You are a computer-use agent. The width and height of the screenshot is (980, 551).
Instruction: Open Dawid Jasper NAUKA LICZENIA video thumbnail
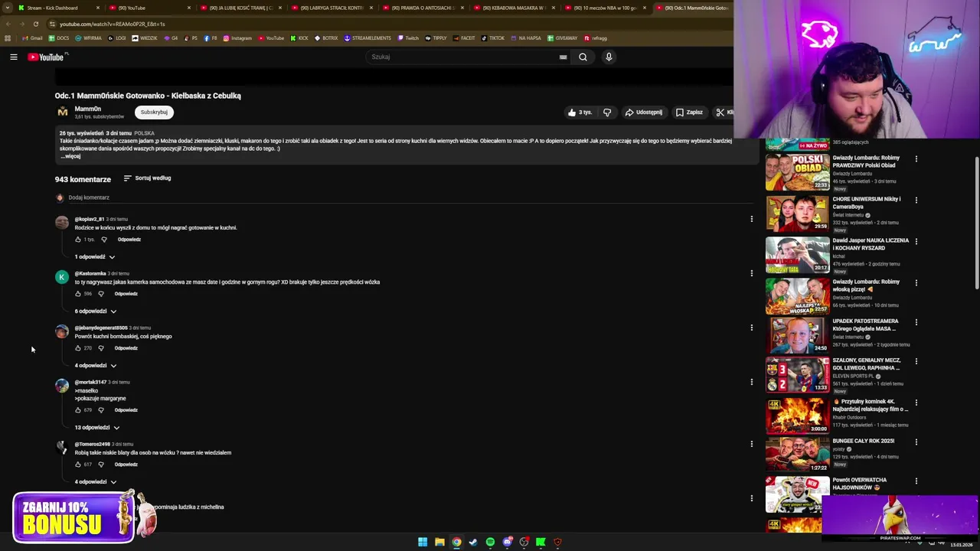coord(797,255)
